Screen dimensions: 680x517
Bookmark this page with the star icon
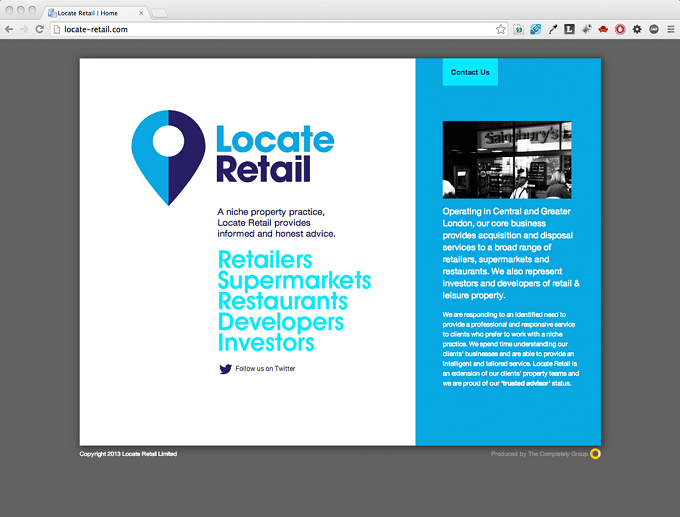pyautogui.click(x=500, y=29)
